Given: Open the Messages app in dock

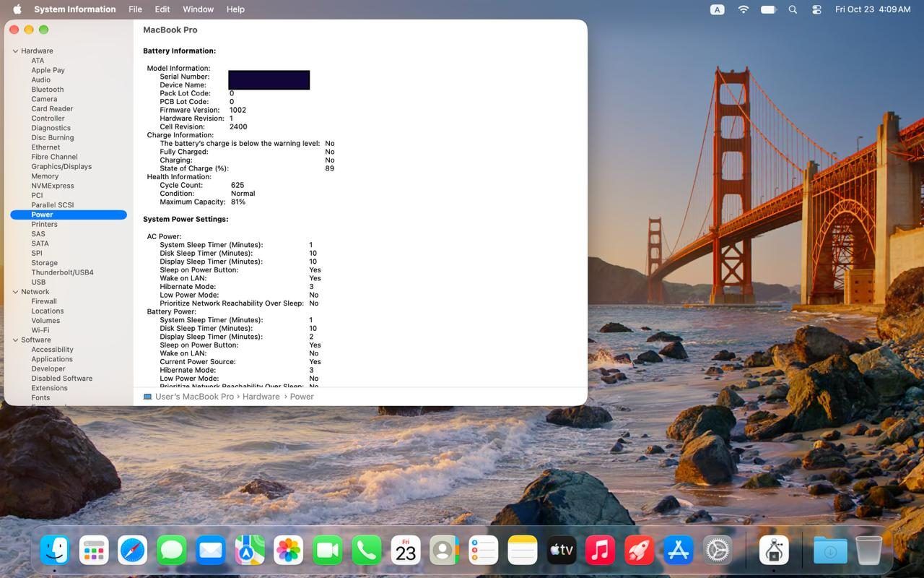Looking at the screenshot, I should [x=172, y=551].
